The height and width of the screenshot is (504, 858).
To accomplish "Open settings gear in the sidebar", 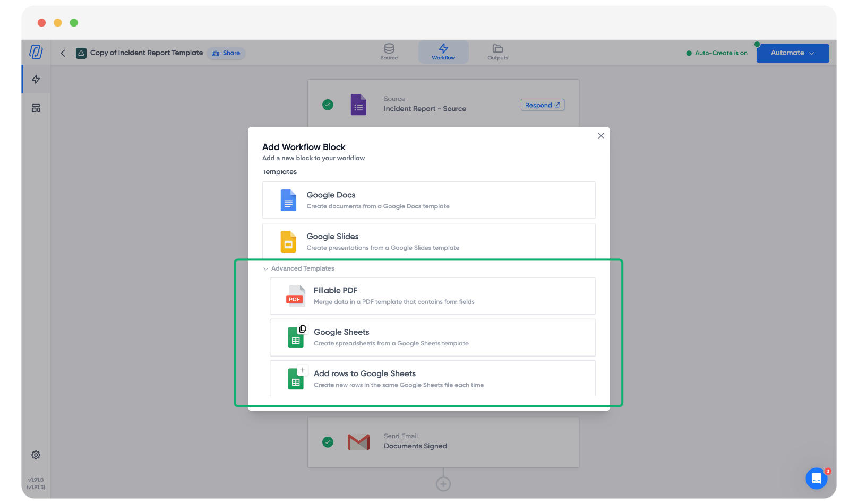I will pos(36,455).
